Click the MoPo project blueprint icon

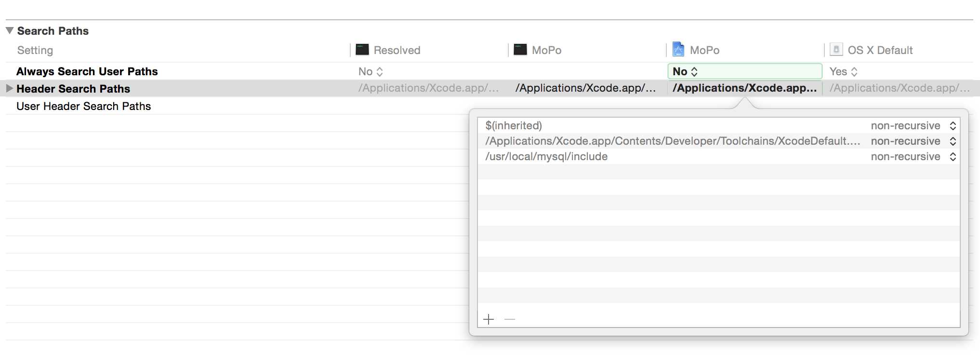[x=678, y=49]
